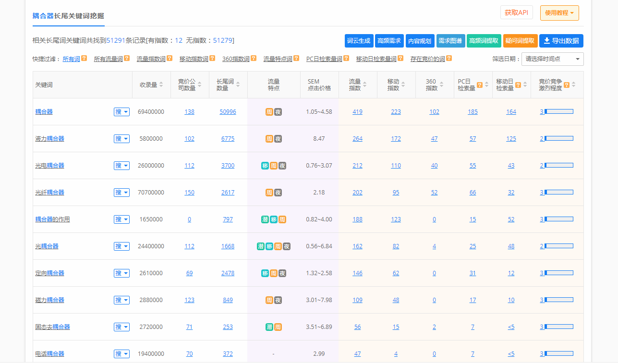Click the help icon beside 360指数词 filter

[x=254, y=59]
